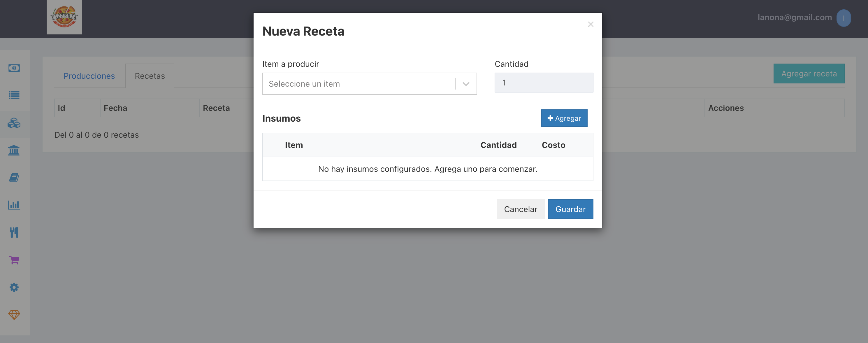Switch to the Producciones tab
The height and width of the screenshot is (343, 868).
click(x=89, y=76)
